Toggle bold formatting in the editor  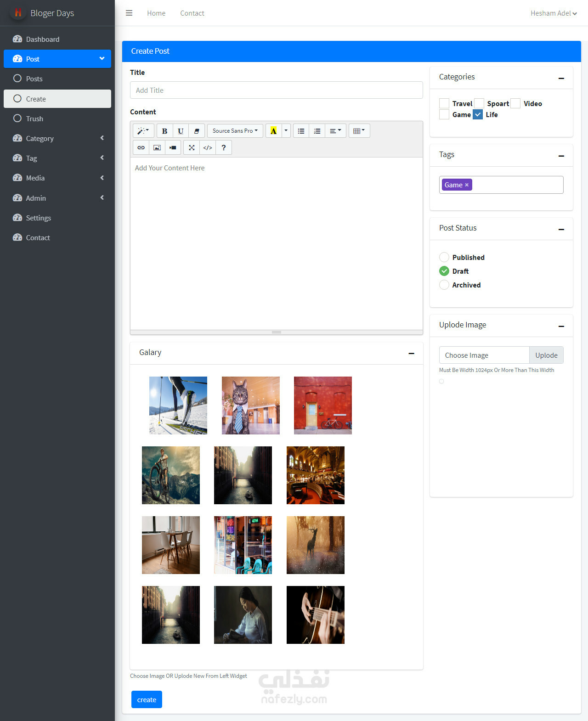point(164,131)
